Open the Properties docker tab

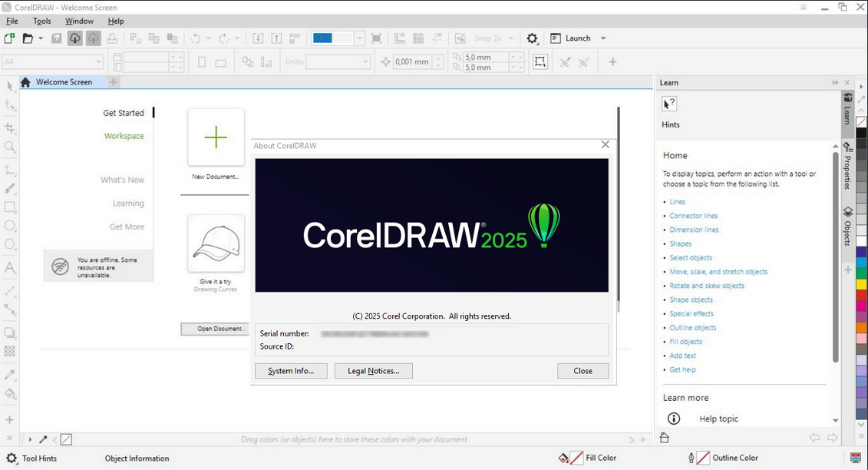point(847,167)
